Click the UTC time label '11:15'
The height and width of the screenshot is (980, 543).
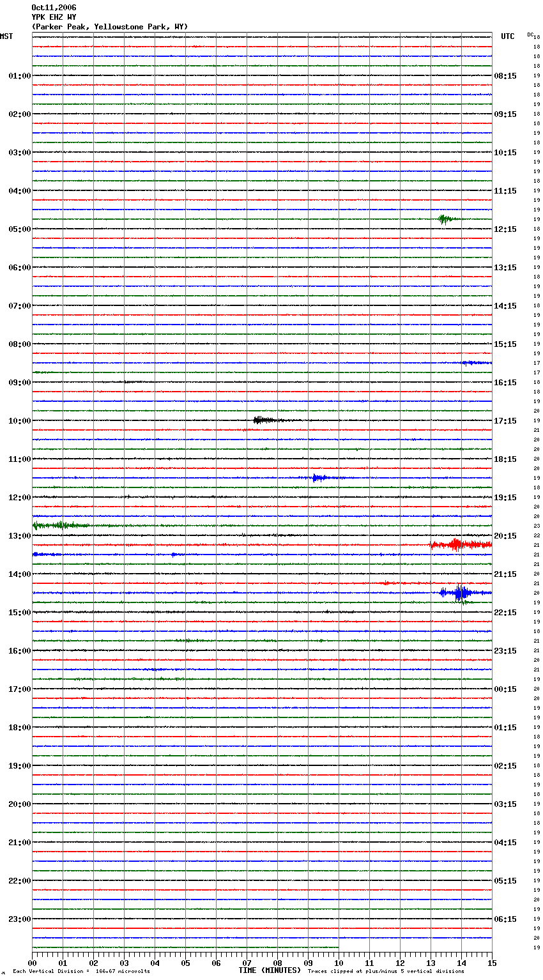tap(505, 191)
